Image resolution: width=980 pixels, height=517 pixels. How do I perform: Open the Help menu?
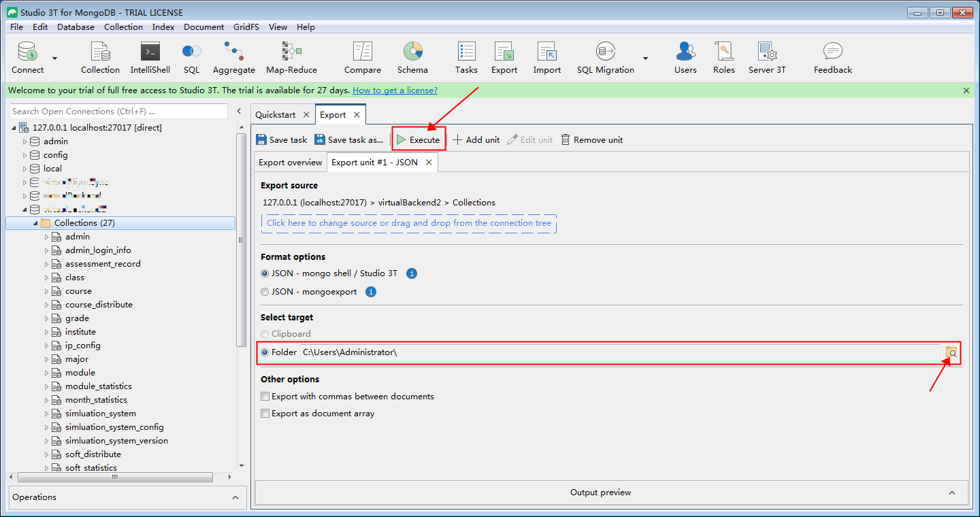(306, 27)
